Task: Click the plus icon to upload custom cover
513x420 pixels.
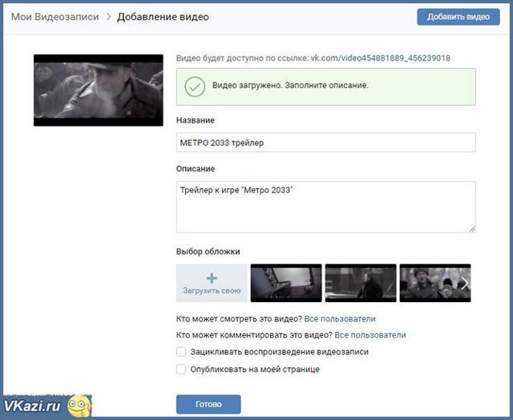Action: [x=212, y=278]
